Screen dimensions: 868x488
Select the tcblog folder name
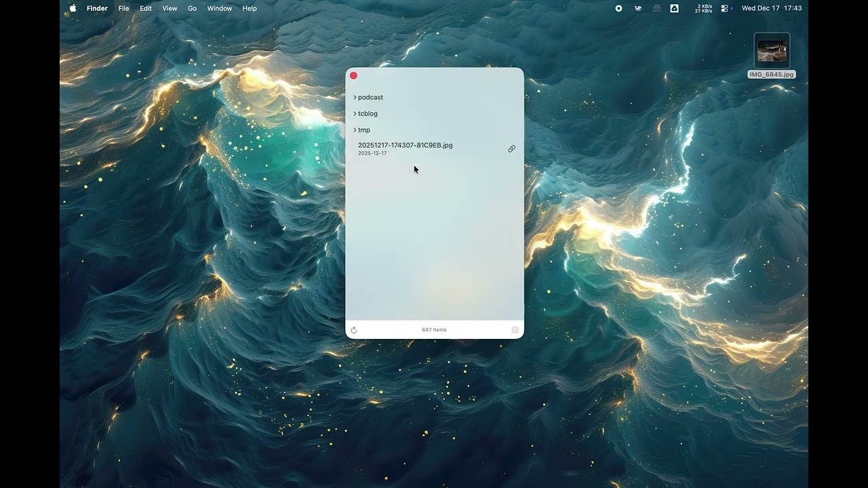tap(368, 113)
